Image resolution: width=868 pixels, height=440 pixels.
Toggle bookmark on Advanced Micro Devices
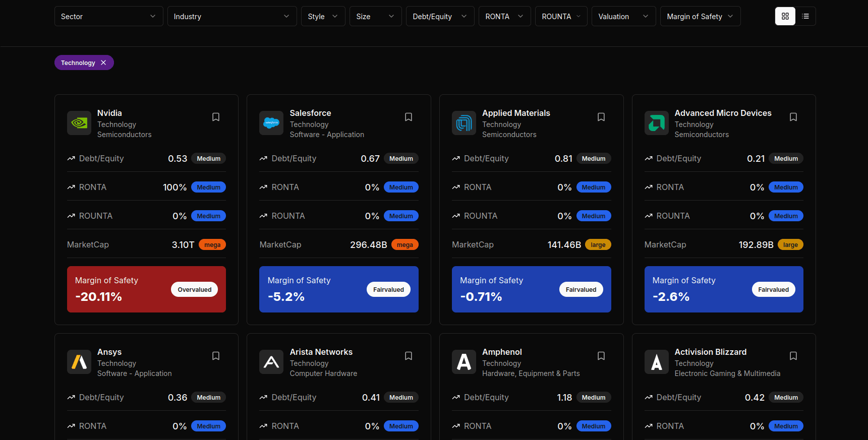click(793, 117)
